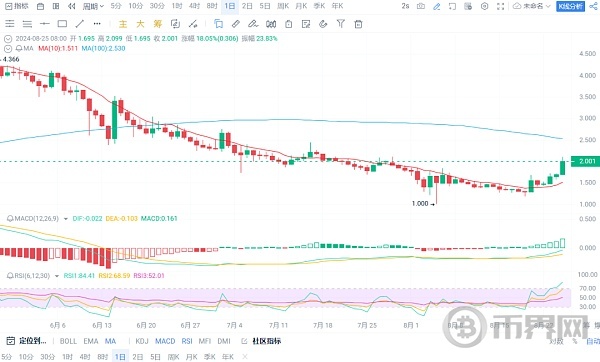Viewport: 600px width, 362px height.
Task: Click the K线分析 button
Action: click(x=570, y=6)
